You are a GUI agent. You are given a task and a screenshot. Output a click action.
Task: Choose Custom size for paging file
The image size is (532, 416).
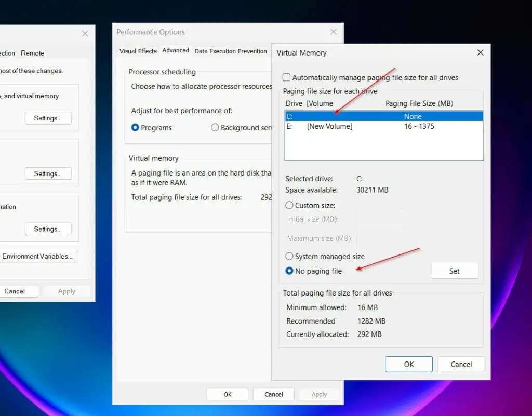pos(289,205)
